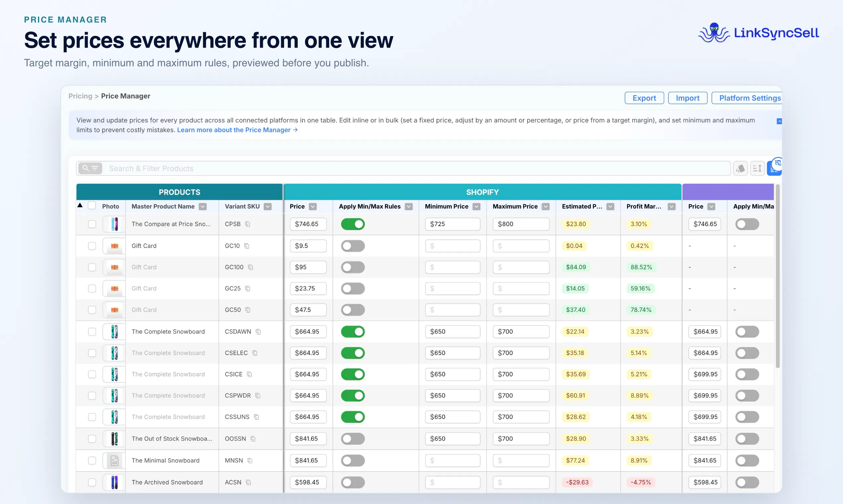Open Master Product Name column dropdown
This screenshot has width=843, height=504.
[203, 207]
